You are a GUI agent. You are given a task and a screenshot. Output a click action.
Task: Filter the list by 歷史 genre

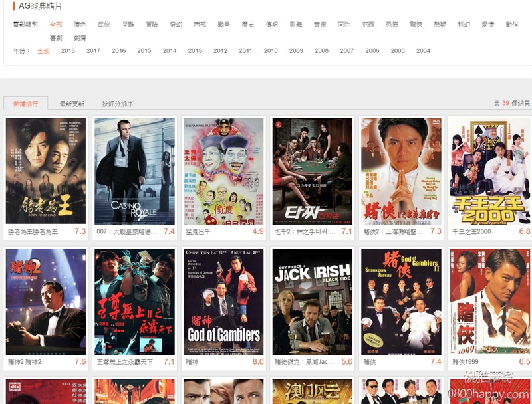248,25
